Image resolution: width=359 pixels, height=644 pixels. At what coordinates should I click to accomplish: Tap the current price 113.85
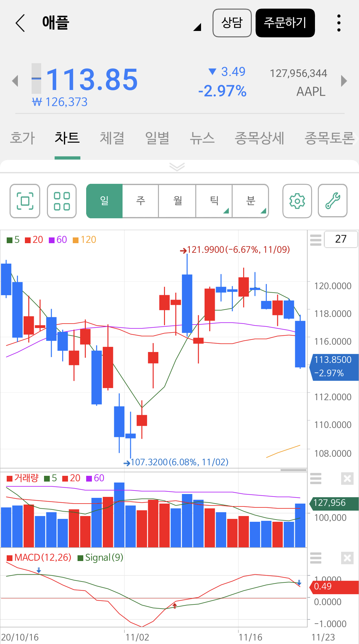[x=92, y=79]
